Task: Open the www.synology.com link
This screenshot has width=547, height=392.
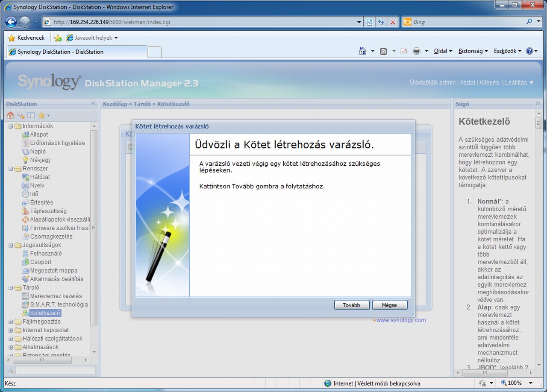Action: [x=400, y=320]
